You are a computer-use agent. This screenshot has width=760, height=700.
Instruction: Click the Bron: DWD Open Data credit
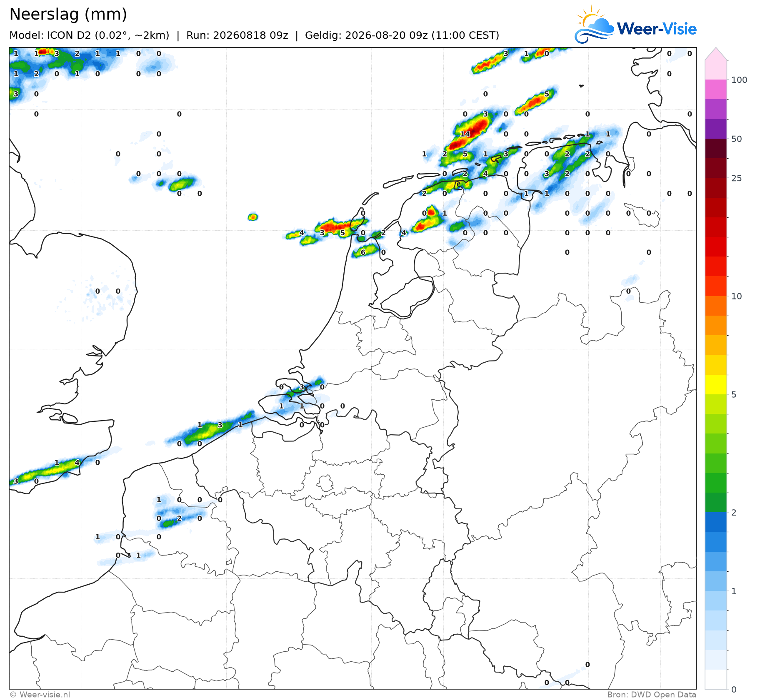click(652, 695)
